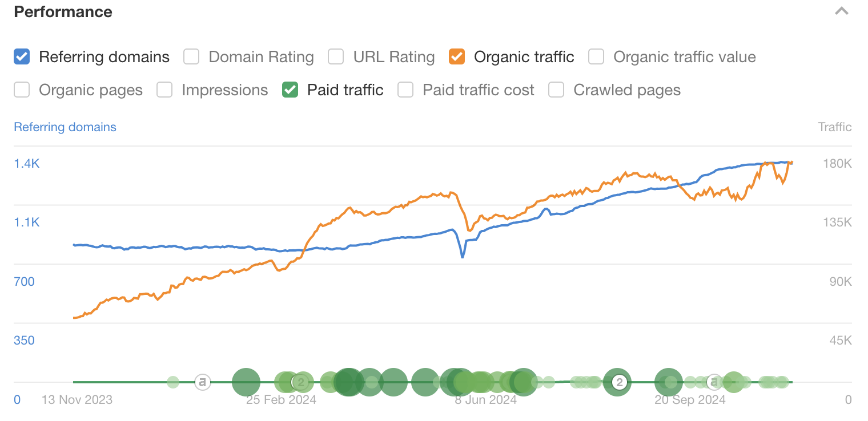This screenshot has width=868, height=421.
Task: Click the sharp dip in blue line
Action: coord(463,257)
